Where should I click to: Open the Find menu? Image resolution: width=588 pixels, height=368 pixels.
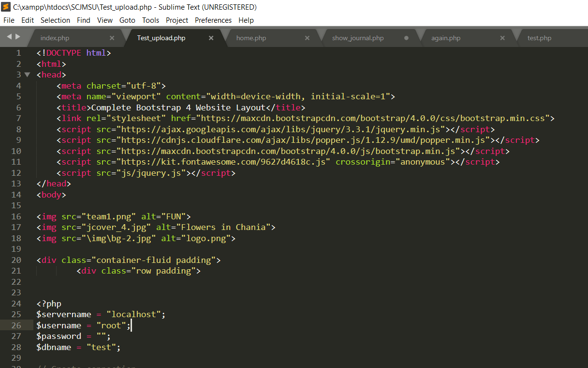point(84,20)
